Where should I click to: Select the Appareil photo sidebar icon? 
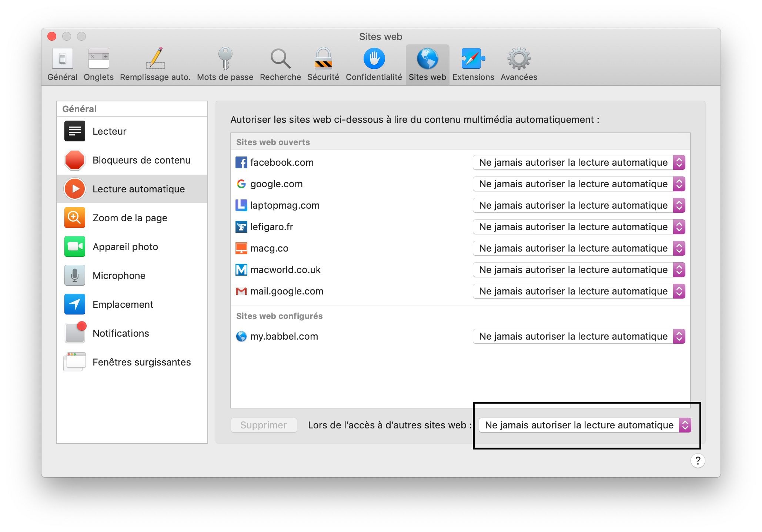(74, 246)
